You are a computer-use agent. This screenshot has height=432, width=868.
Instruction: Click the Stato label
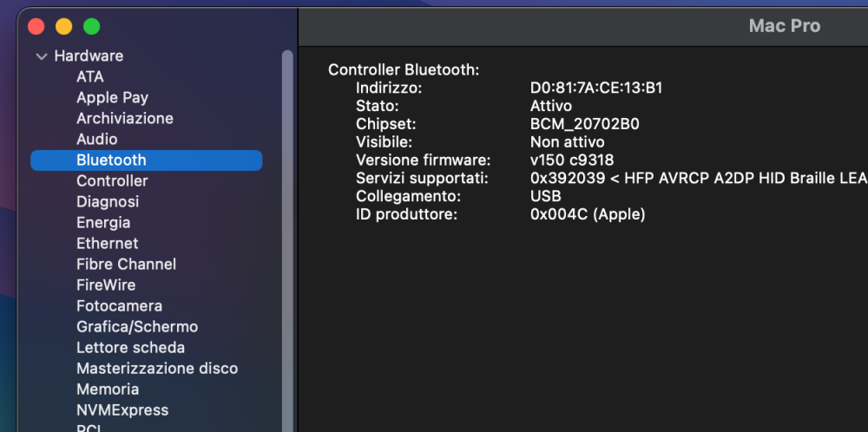(377, 106)
